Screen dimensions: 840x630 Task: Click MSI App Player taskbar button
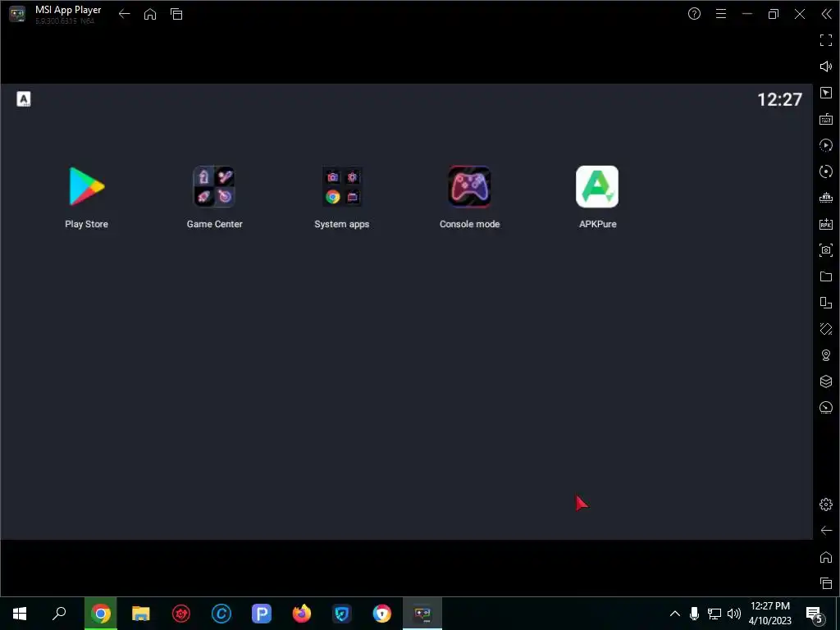(422, 614)
